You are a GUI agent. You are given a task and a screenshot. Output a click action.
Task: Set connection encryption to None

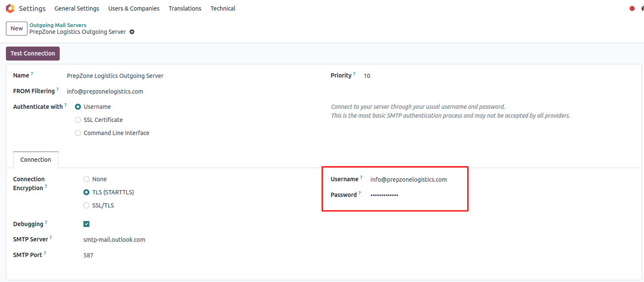coord(86,179)
